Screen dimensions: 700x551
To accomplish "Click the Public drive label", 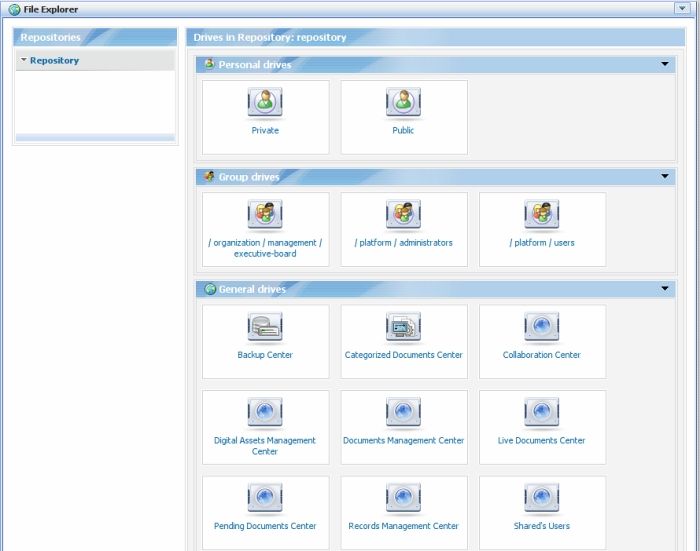I will 403,130.
